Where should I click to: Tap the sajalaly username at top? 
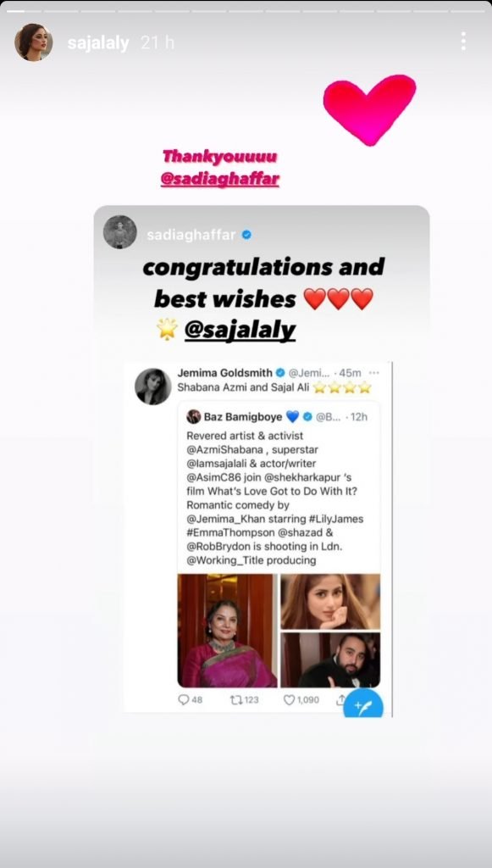98,42
